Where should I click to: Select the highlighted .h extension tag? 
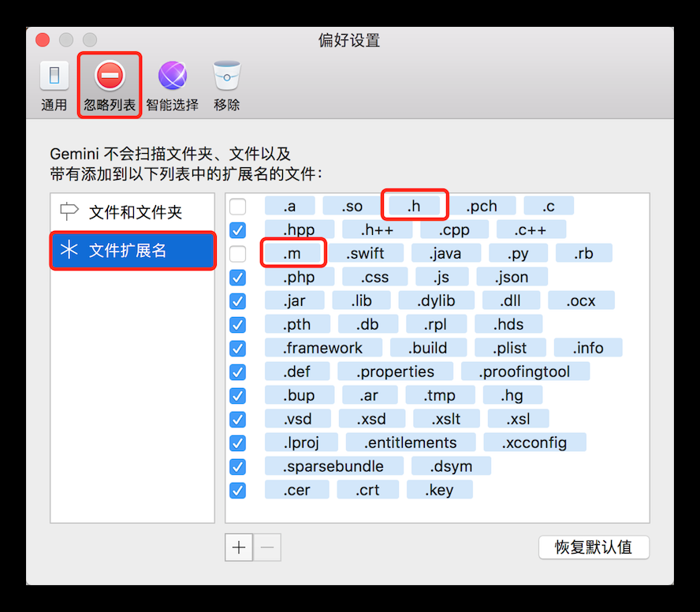click(415, 205)
